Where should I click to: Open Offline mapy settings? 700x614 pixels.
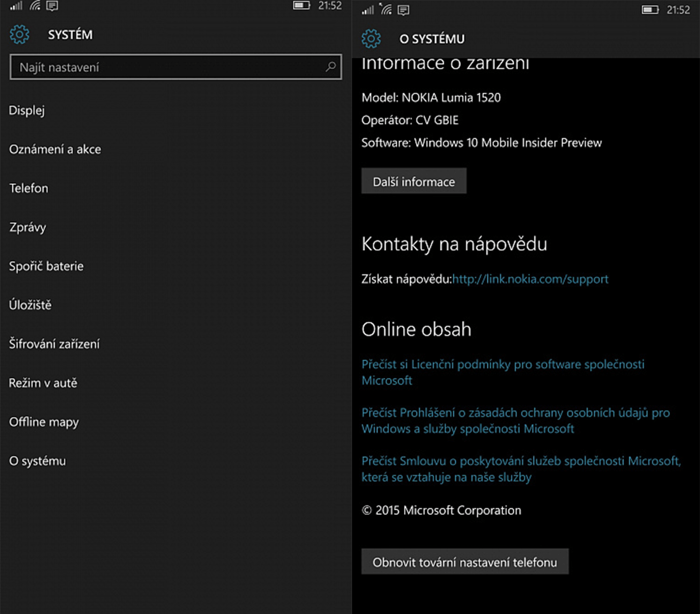click(x=44, y=422)
